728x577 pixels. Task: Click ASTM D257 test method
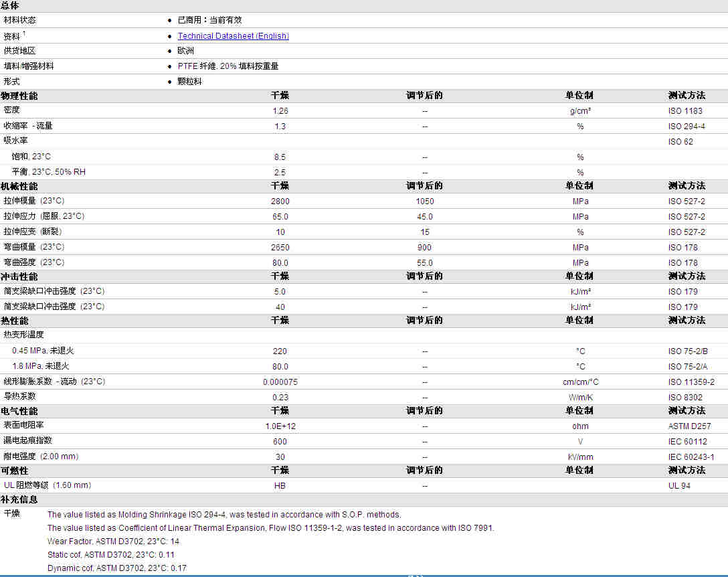coord(689,426)
